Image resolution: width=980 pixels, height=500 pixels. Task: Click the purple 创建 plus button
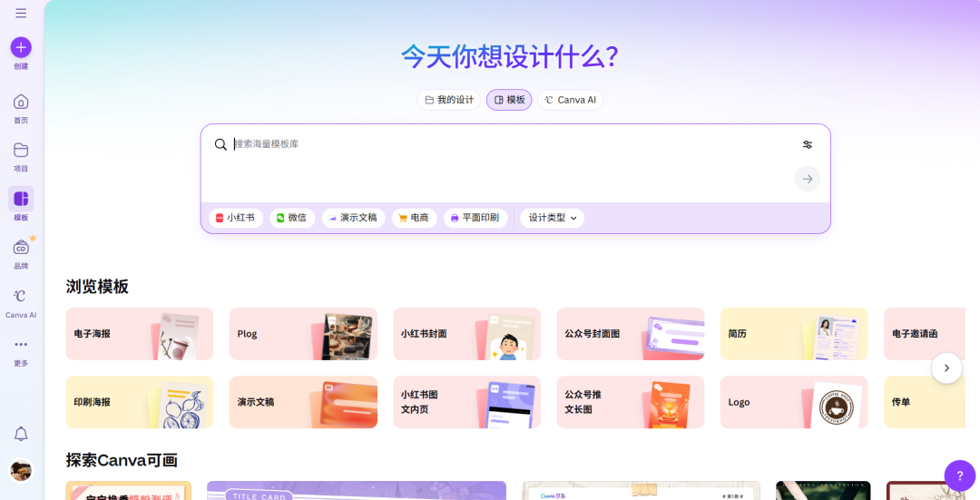[21, 47]
